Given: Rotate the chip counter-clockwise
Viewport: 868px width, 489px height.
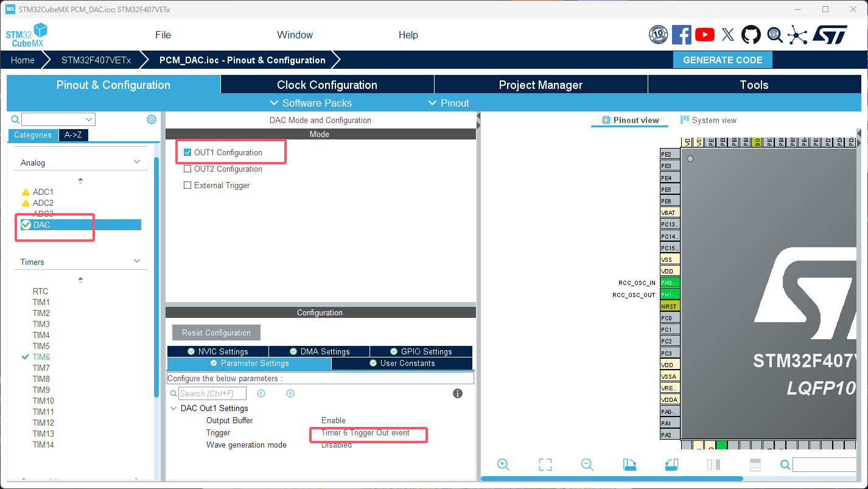Looking at the screenshot, I should (x=671, y=465).
